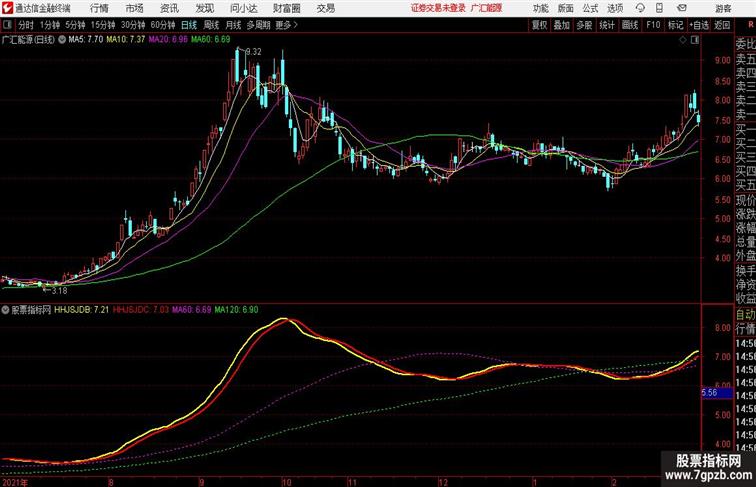
Task: Switch to the 30分钟 period tab
Action: point(133,25)
